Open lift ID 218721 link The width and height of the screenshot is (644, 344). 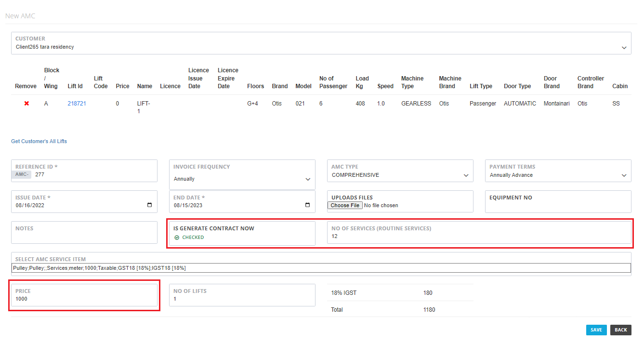[x=77, y=104]
